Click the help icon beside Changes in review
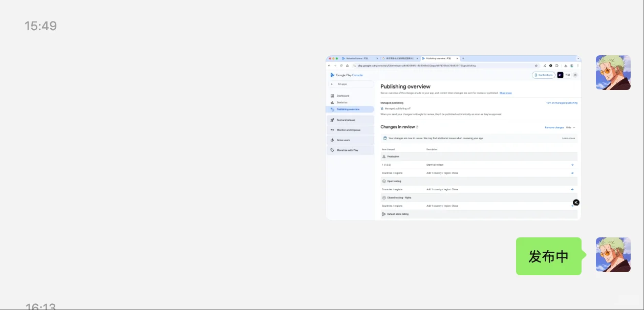Viewport: 644px width, 310px height. [x=417, y=127]
